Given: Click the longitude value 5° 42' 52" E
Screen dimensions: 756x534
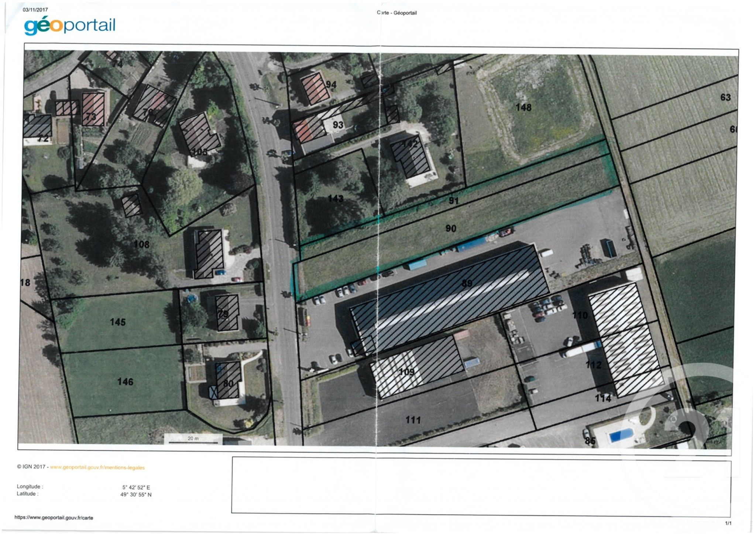Looking at the screenshot, I should (136, 487).
